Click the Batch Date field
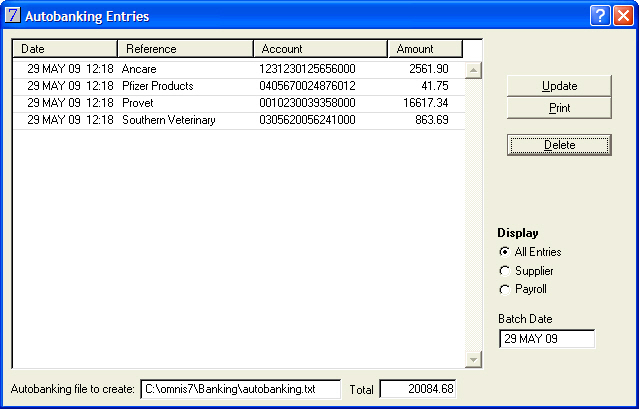The width and height of the screenshot is (639, 409). pyautogui.click(x=546, y=339)
